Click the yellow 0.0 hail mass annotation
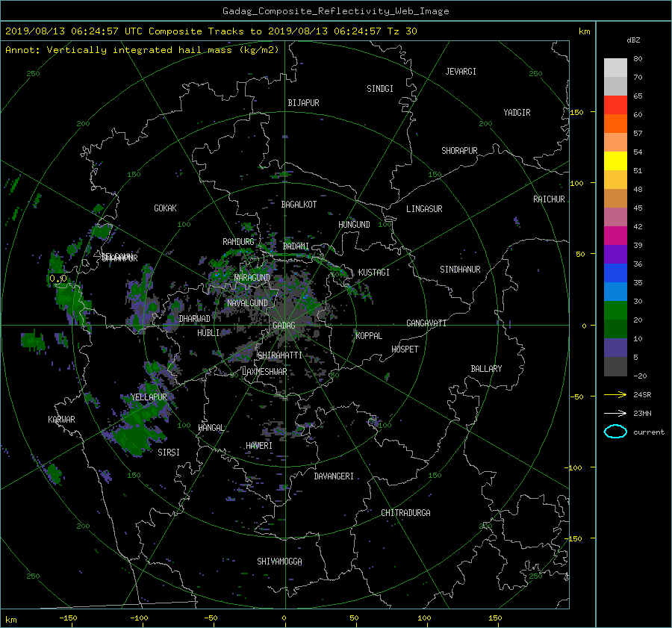Viewport: 672px width, 628px height. [x=57, y=279]
